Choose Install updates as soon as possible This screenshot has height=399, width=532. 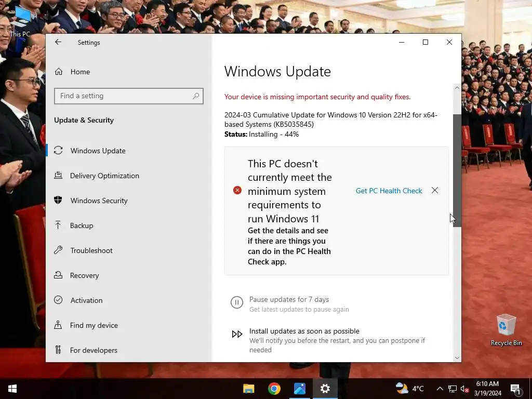304,331
